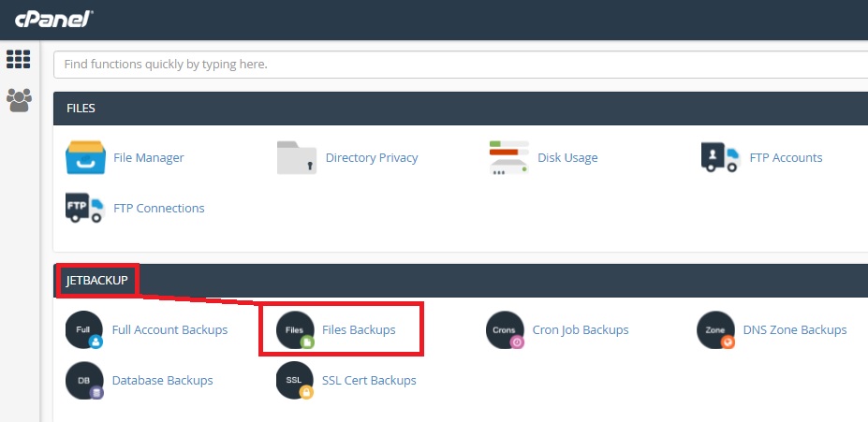Click the Cron Job Backups icon
Image resolution: width=868 pixels, height=422 pixels.
coord(505,329)
